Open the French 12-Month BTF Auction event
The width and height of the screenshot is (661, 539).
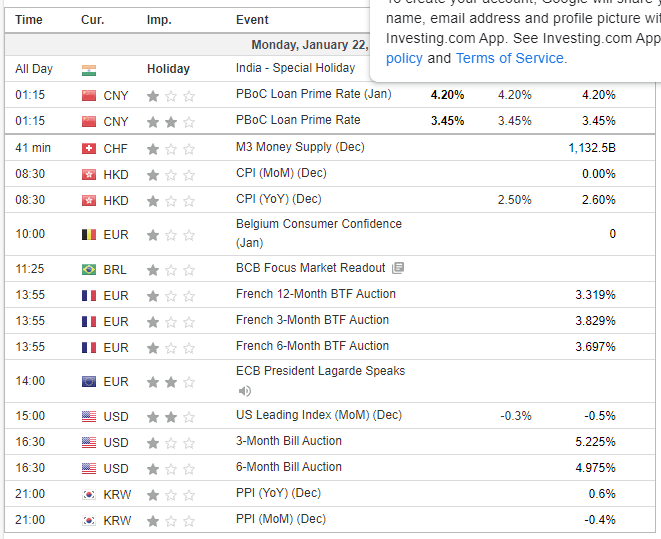[315, 294]
